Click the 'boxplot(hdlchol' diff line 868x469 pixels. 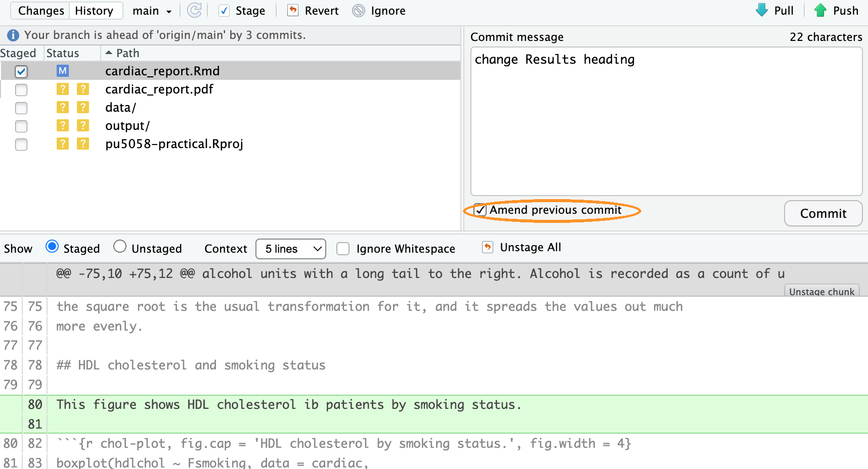click(212, 462)
